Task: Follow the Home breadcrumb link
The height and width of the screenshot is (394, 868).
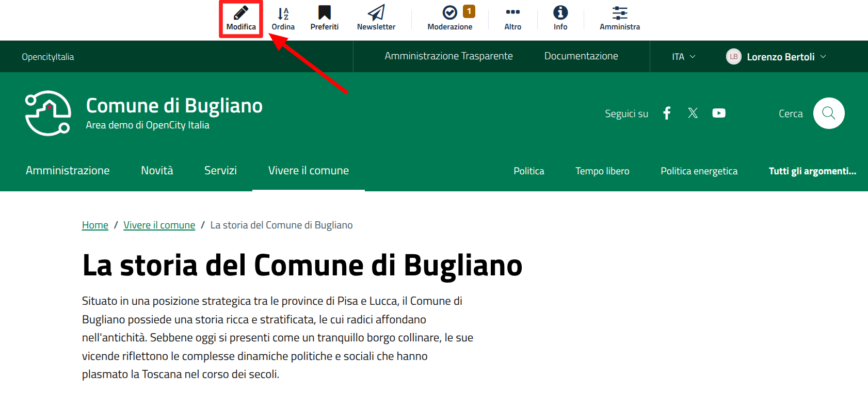Action: point(95,225)
